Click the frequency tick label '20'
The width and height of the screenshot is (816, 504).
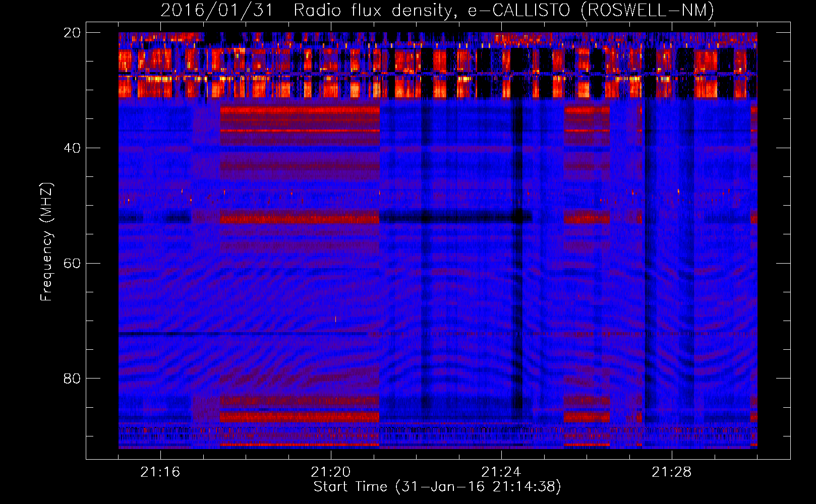(72, 33)
